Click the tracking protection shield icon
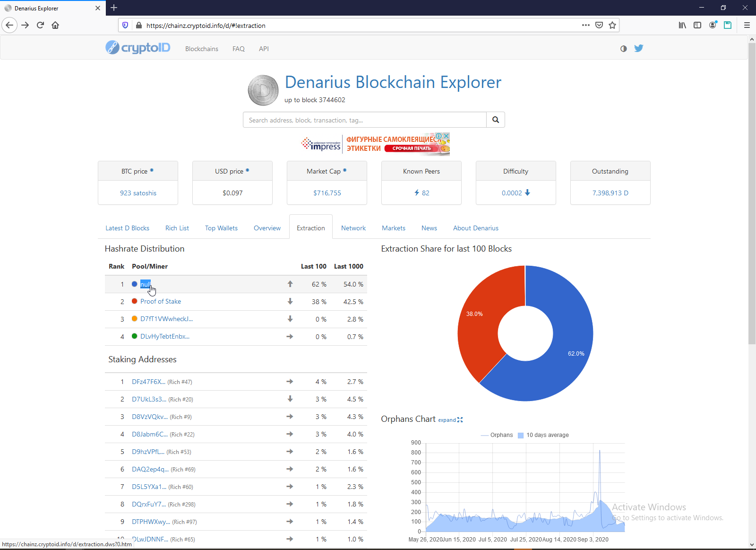The height and width of the screenshot is (550, 756). coord(125,25)
